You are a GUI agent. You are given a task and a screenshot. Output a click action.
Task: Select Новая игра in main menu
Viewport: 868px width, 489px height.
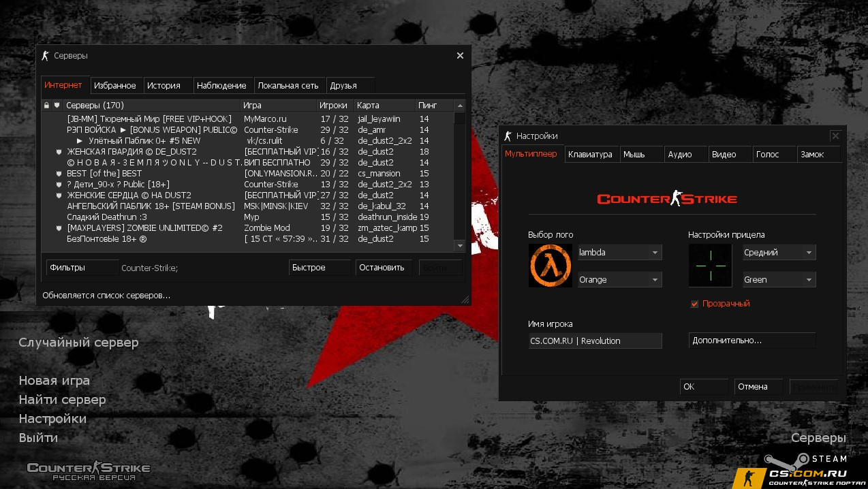pos(54,381)
